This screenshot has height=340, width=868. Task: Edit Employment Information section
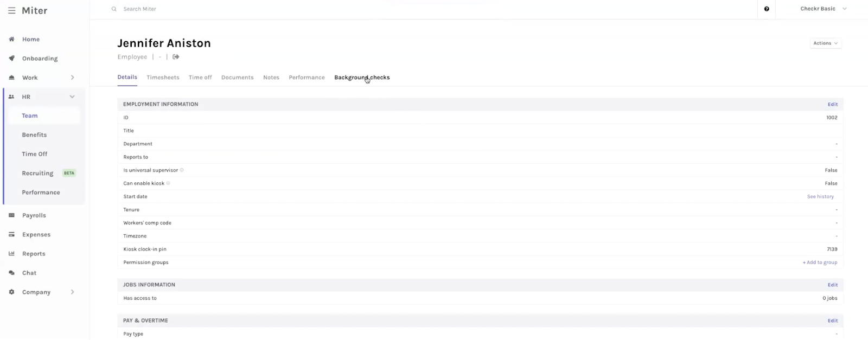pyautogui.click(x=832, y=104)
